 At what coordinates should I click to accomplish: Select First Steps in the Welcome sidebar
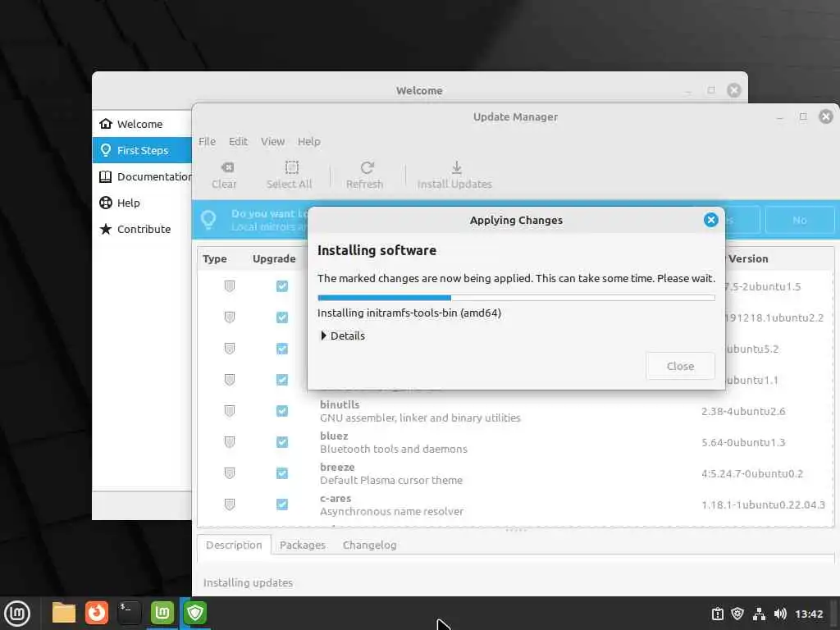tap(142, 150)
